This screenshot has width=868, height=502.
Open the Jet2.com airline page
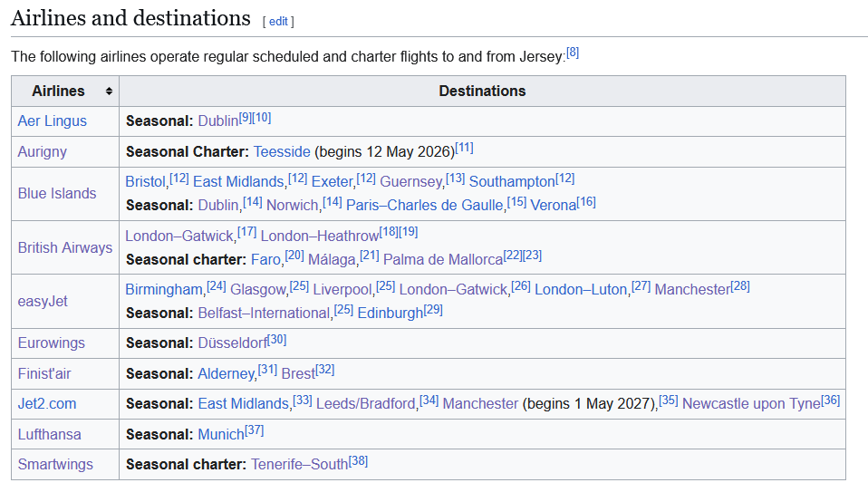(47, 403)
